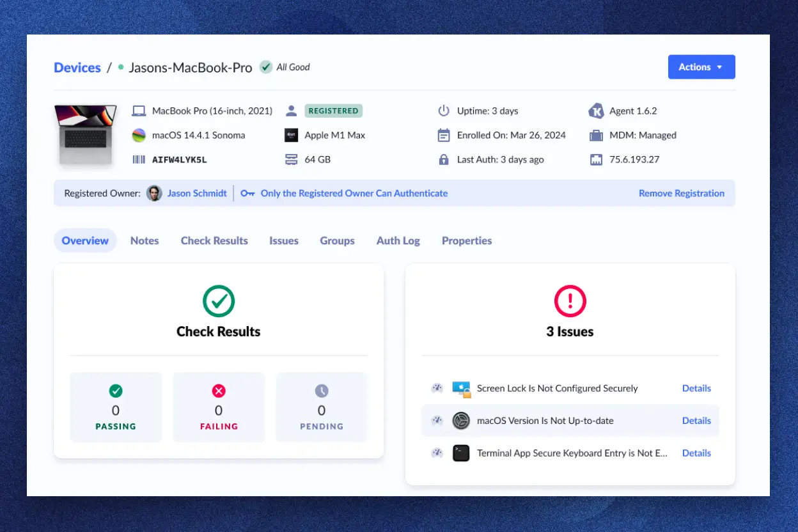The image size is (798, 532).
Task: Click the calendar icon next to Enrolled On
Action: tap(444, 135)
